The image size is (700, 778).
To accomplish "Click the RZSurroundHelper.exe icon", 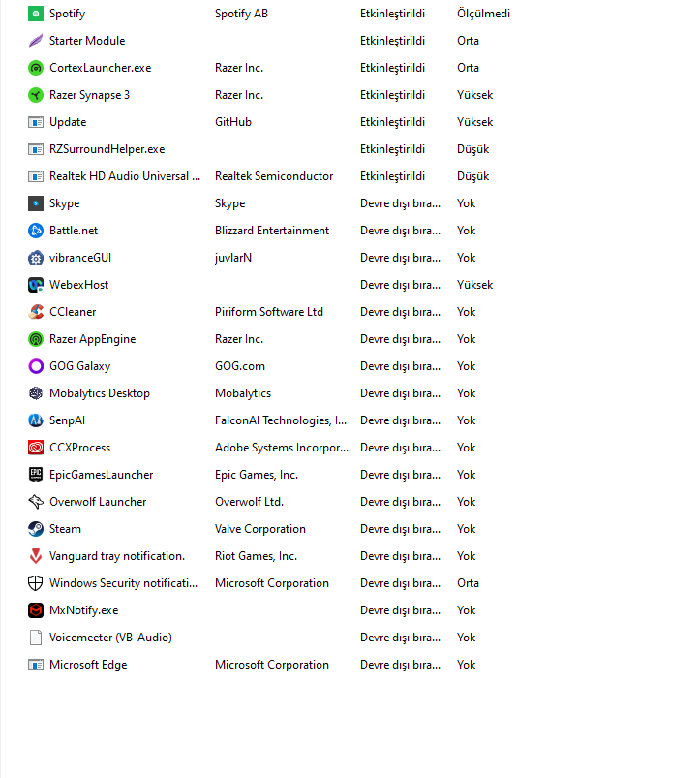I will [36, 149].
